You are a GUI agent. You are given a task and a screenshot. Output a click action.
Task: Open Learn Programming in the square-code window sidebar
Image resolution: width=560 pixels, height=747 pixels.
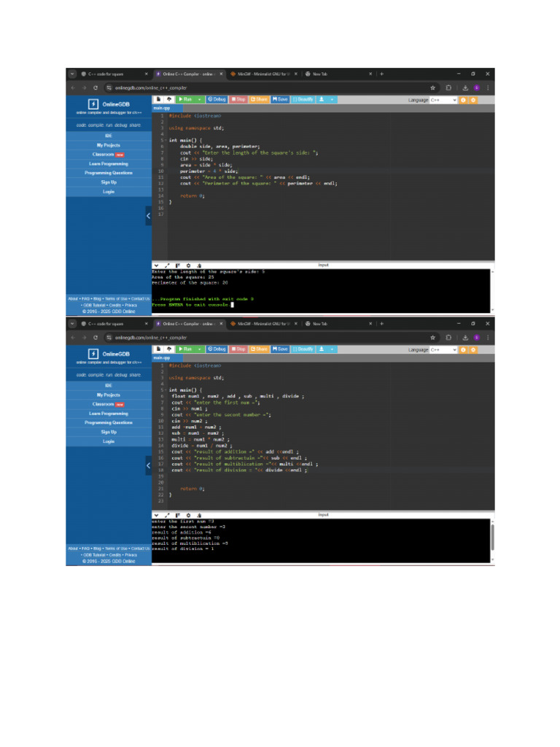pyautogui.click(x=109, y=164)
